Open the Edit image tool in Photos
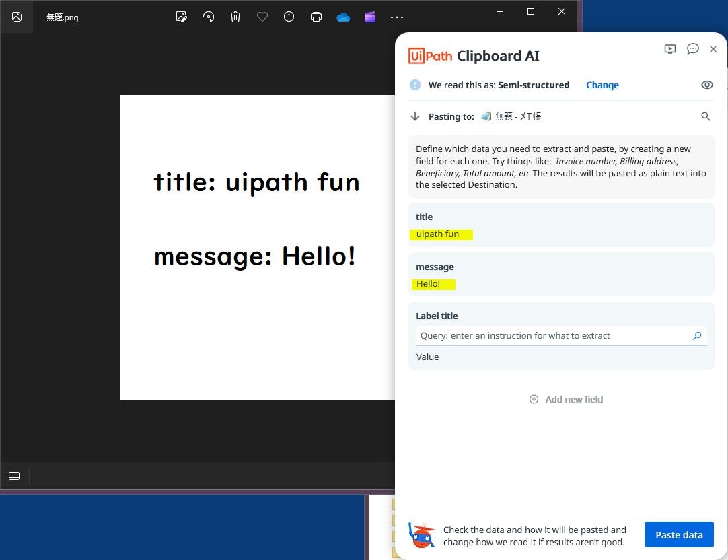Screen dimensions: 728x560 coord(182,17)
